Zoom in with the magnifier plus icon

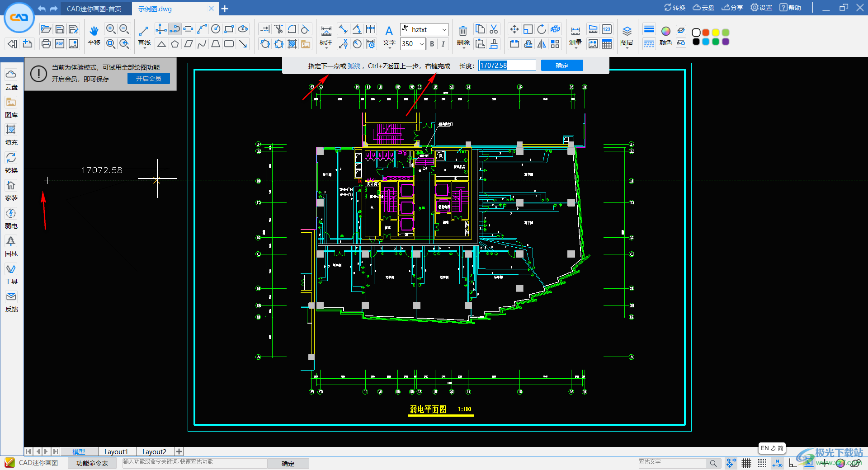pos(111,29)
